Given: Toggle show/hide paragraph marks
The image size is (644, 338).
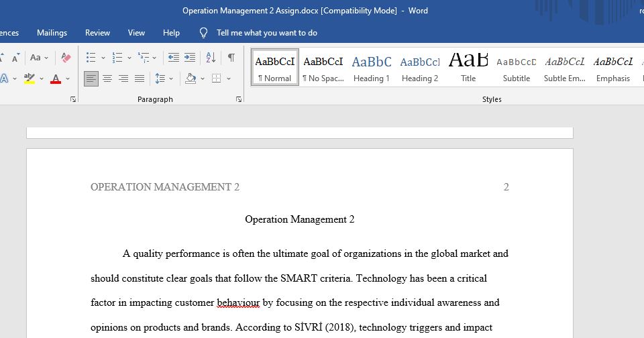Looking at the screenshot, I should [231, 58].
